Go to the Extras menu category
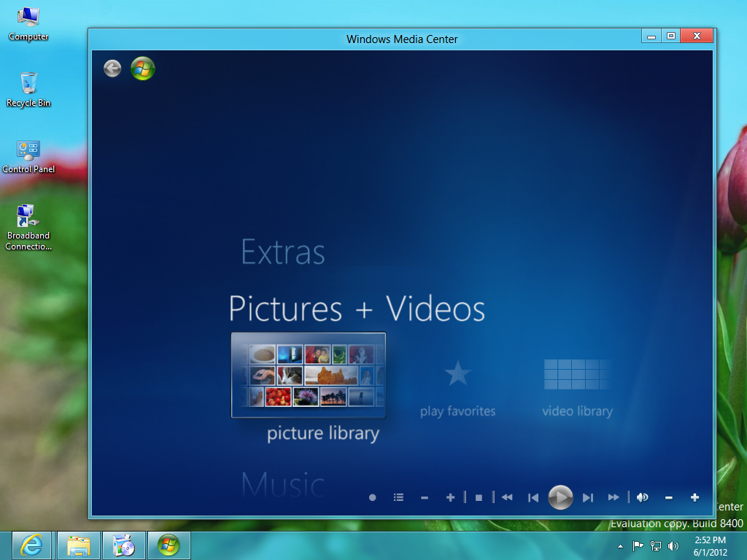The height and width of the screenshot is (560, 747). (283, 252)
